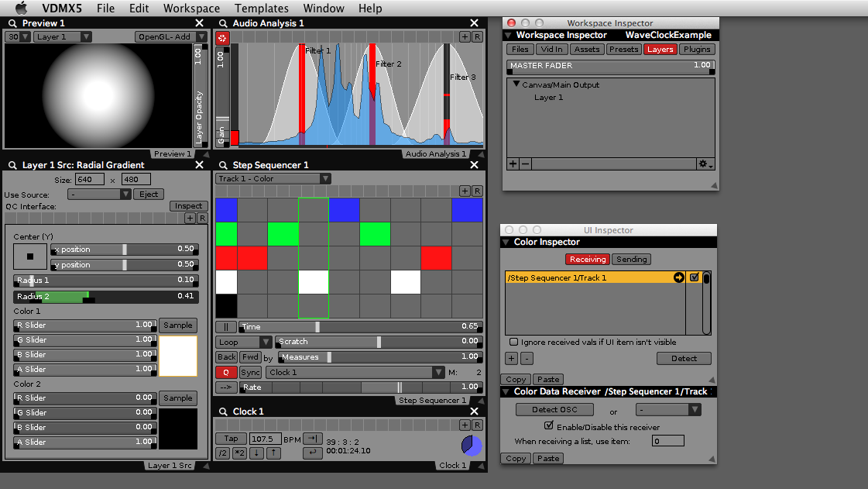Adjust the MASTER FADER slider

coord(611,67)
